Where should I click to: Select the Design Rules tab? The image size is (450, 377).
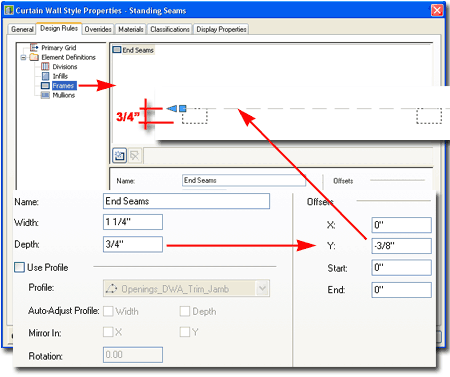click(x=59, y=28)
